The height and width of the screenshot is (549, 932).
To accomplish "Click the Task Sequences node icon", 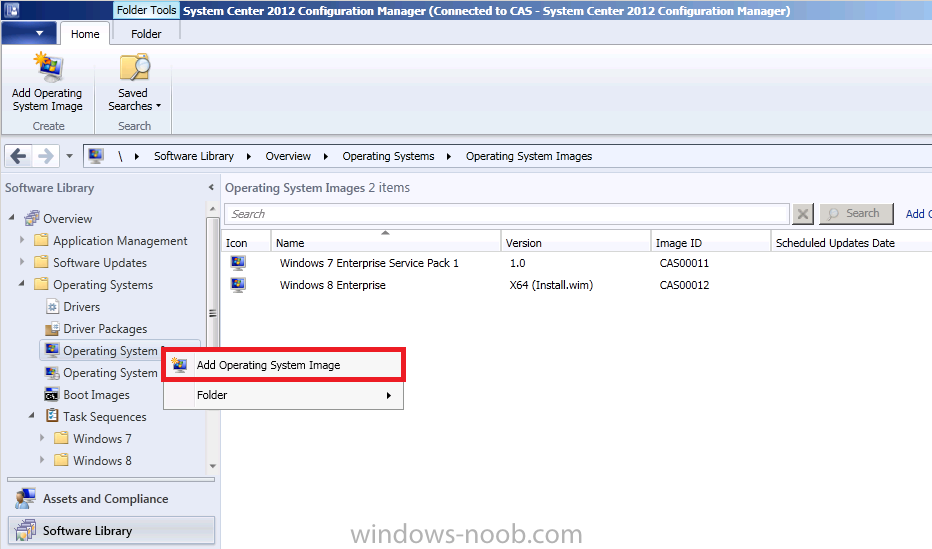I will [52, 416].
